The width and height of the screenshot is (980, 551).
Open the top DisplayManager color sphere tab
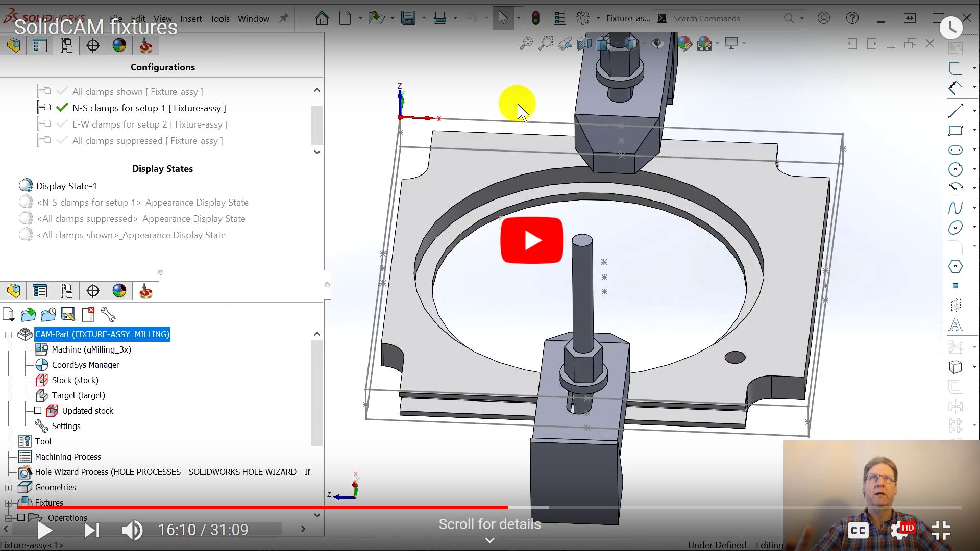click(x=119, y=45)
